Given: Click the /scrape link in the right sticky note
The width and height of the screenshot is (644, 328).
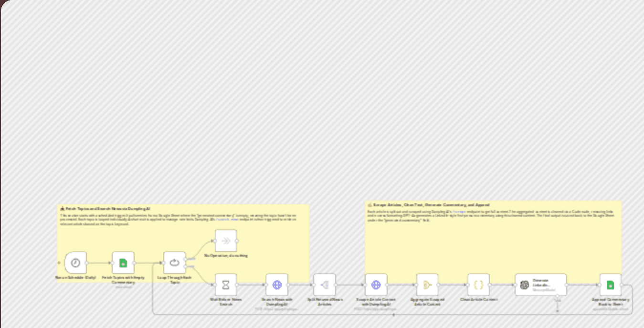Looking at the screenshot, I should [459, 211].
